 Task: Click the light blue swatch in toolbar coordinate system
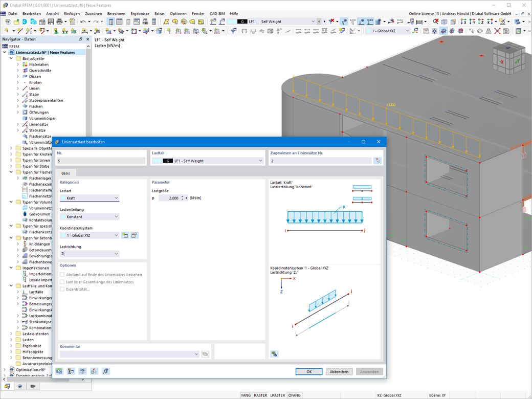(368, 31)
